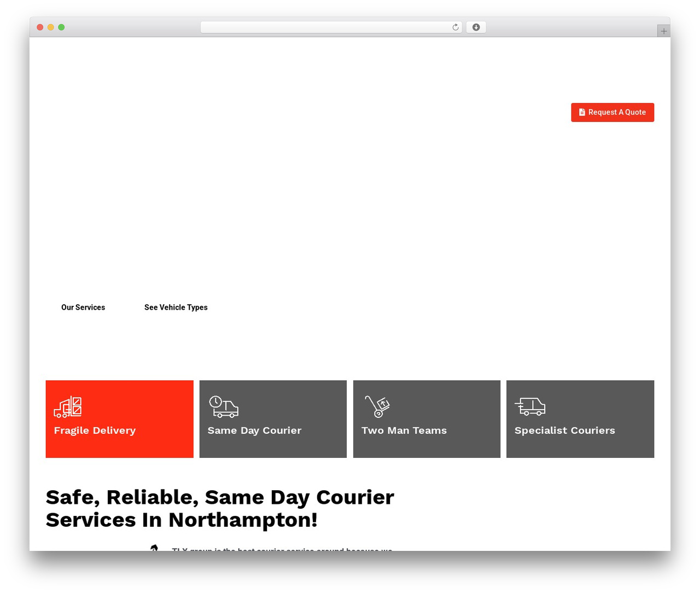Viewport: 700px width, 593px height.
Task: Select the Same Day Courier heading
Action: tap(254, 431)
